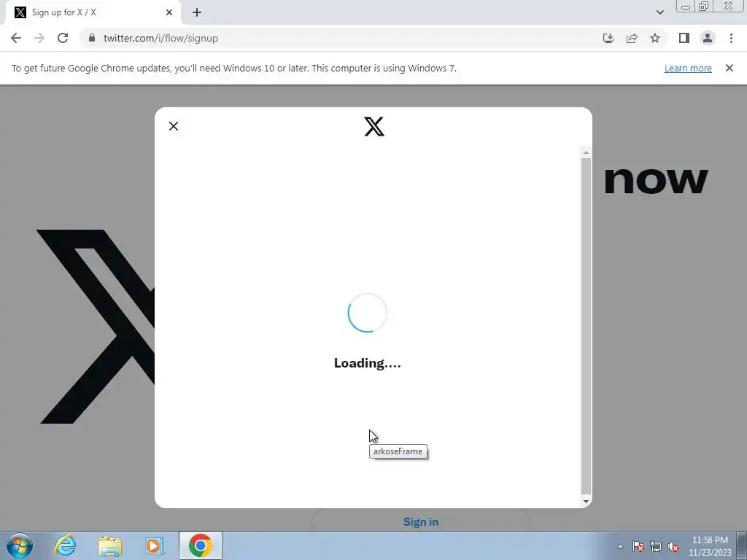Open the Chrome profile menu
The height and width of the screenshot is (560, 747).
pyautogui.click(x=708, y=38)
